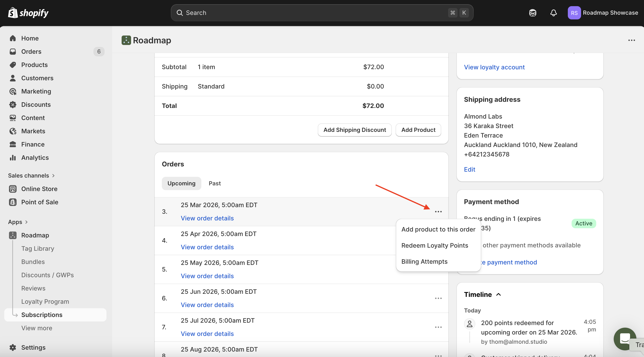Image resolution: width=644 pixels, height=357 pixels.
Task: Select Redeem Loyalty Points menu option
Action: click(x=435, y=245)
